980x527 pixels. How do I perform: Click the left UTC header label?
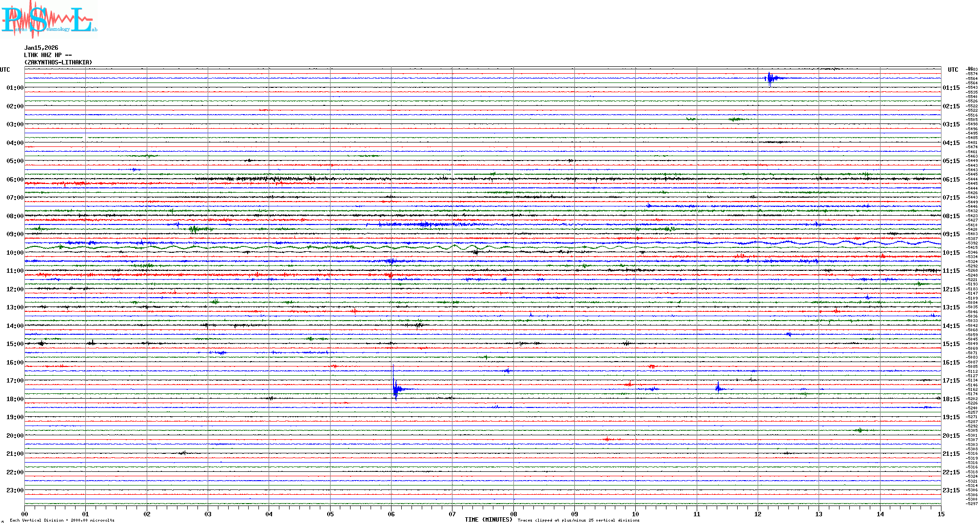5,70
